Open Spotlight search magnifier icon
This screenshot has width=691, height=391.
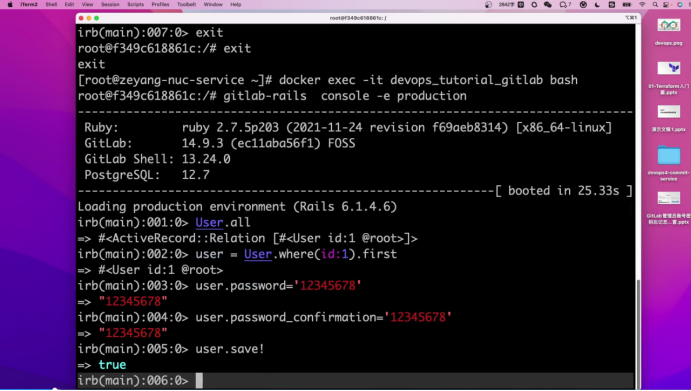pos(655,4)
